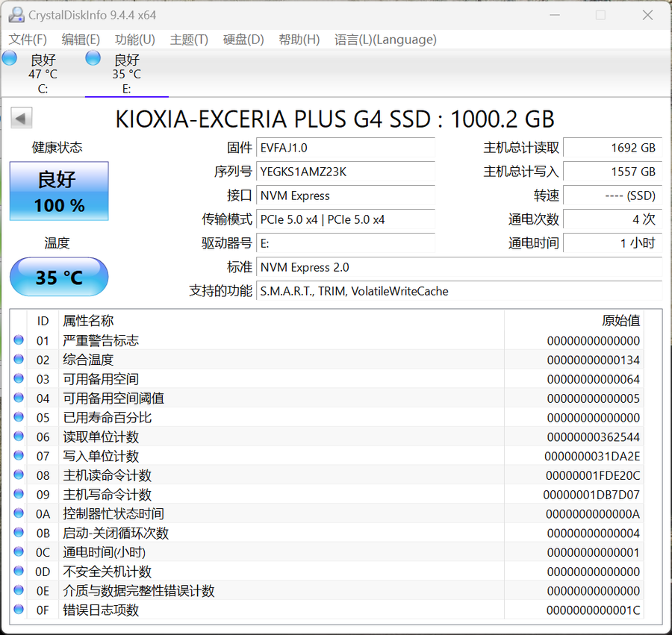Open the 帮助(H) menu
This screenshot has height=635, width=672.
pos(299,40)
